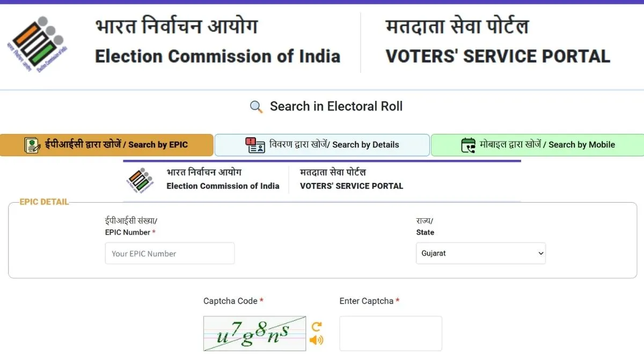Click the Election Commission of India logo

click(39, 45)
